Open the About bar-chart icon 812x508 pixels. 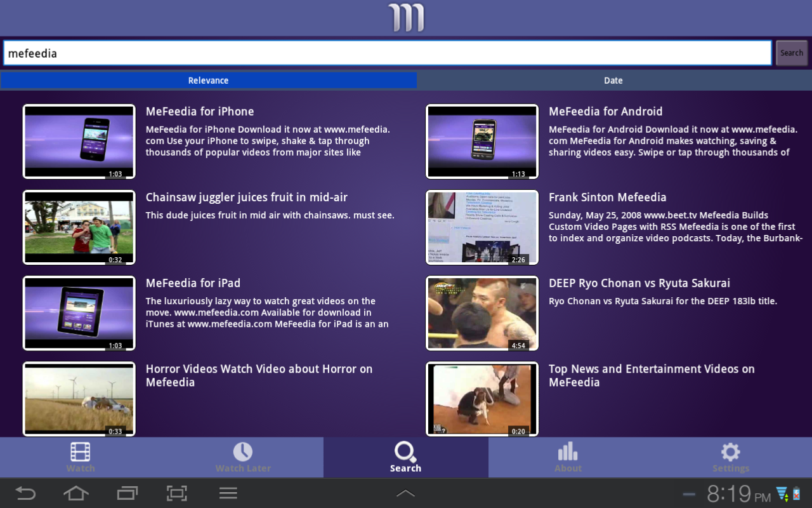point(568,452)
